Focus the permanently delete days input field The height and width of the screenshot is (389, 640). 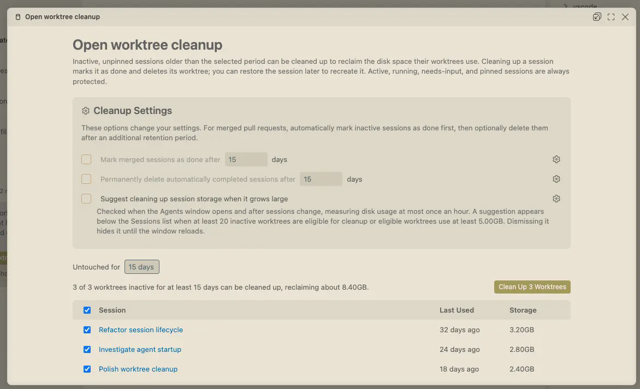(x=321, y=179)
